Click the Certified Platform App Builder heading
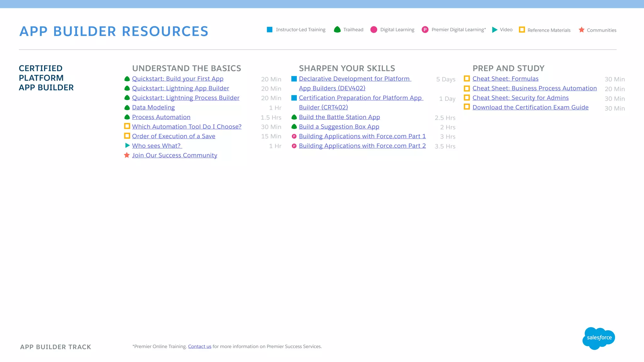Viewport: 644px width, 362px height. [x=46, y=78]
